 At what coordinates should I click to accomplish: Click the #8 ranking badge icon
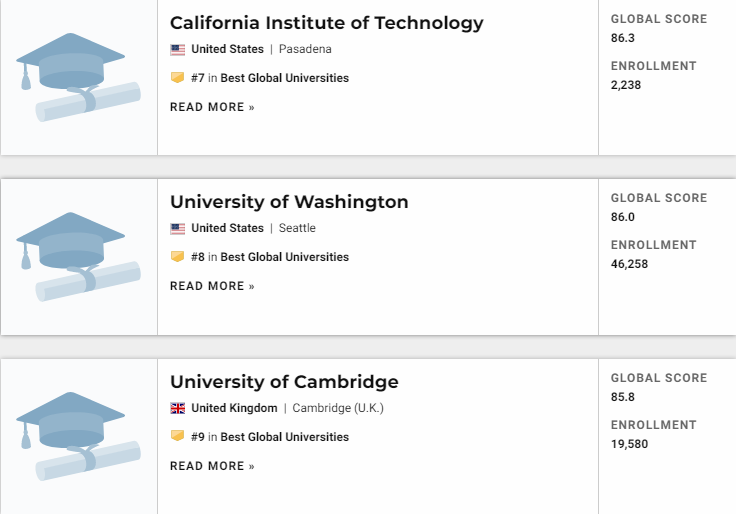177,257
